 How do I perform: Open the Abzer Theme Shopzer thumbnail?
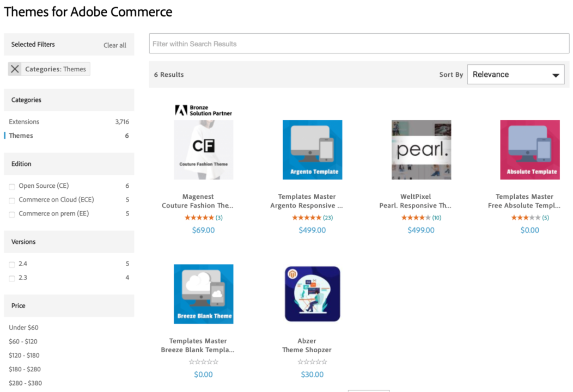click(x=313, y=293)
